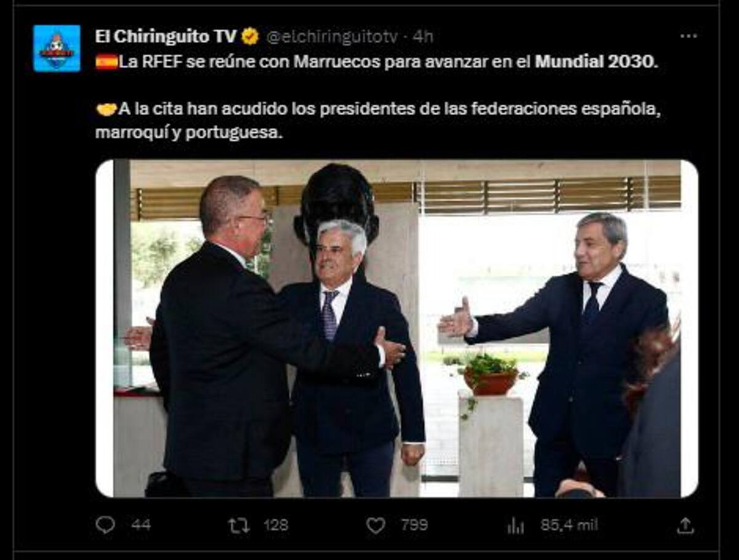The height and width of the screenshot is (560, 739).
Task: Click the reply speech bubble icon
Action: (x=105, y=525)
